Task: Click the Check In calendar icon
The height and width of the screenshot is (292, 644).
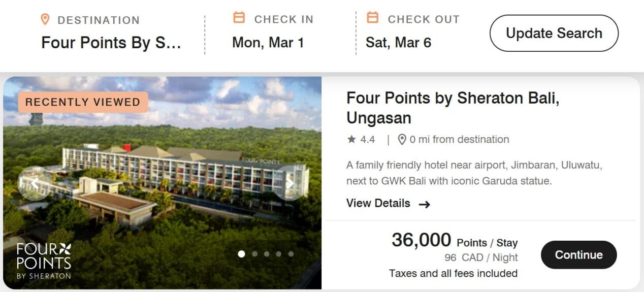Action: click(x=239, y=18)
